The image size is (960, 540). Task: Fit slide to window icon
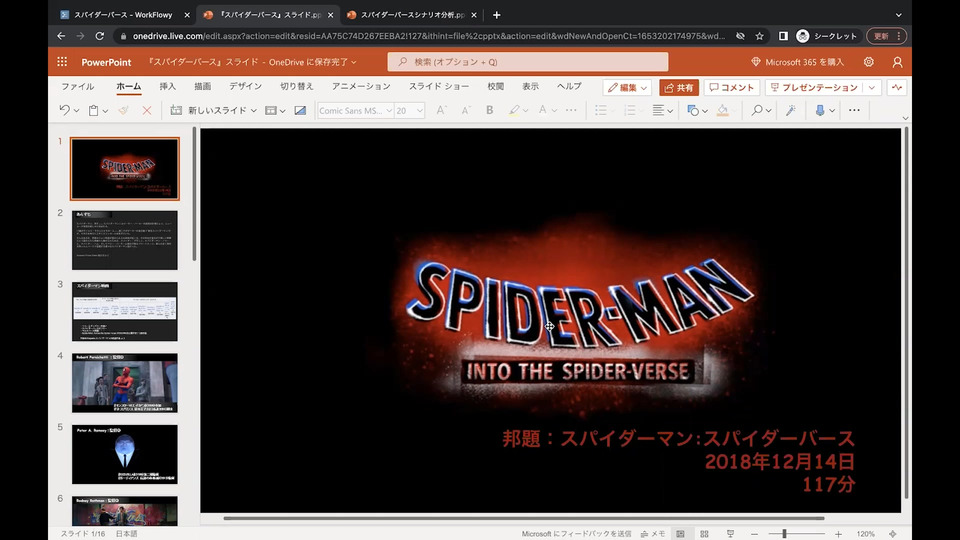click(x=893, y=534)
